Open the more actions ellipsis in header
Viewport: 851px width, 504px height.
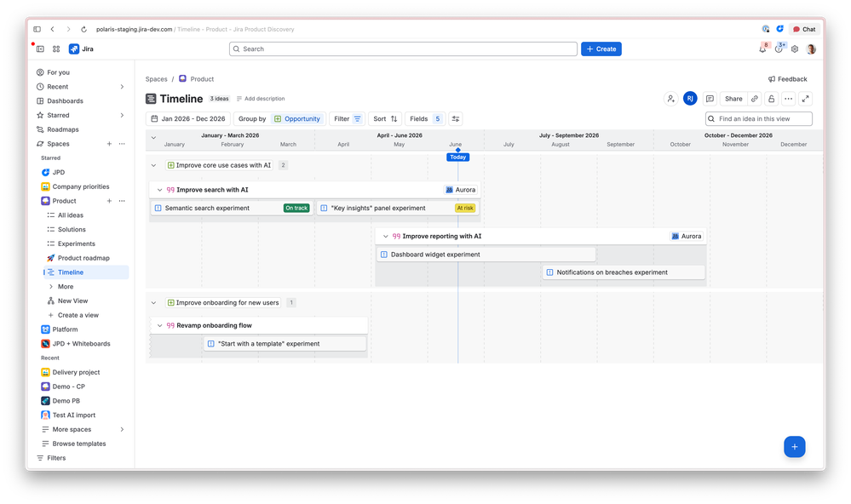pyautogui.click(x=789, y=99)
